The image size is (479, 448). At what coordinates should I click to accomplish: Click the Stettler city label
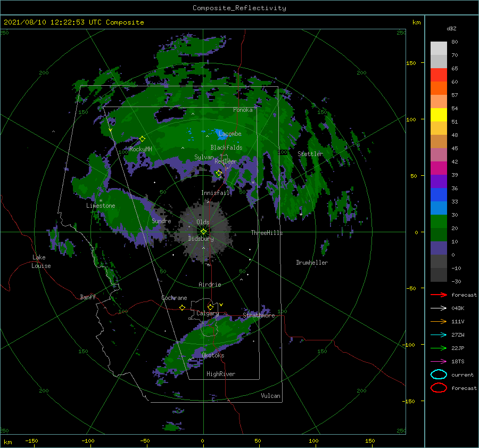point(310,154)
